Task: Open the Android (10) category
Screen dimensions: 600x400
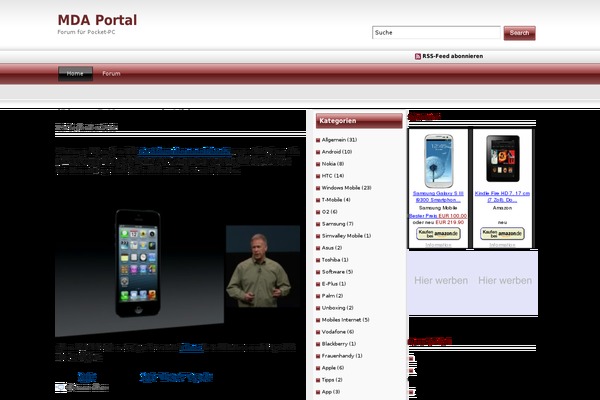Action: (337, 152)
